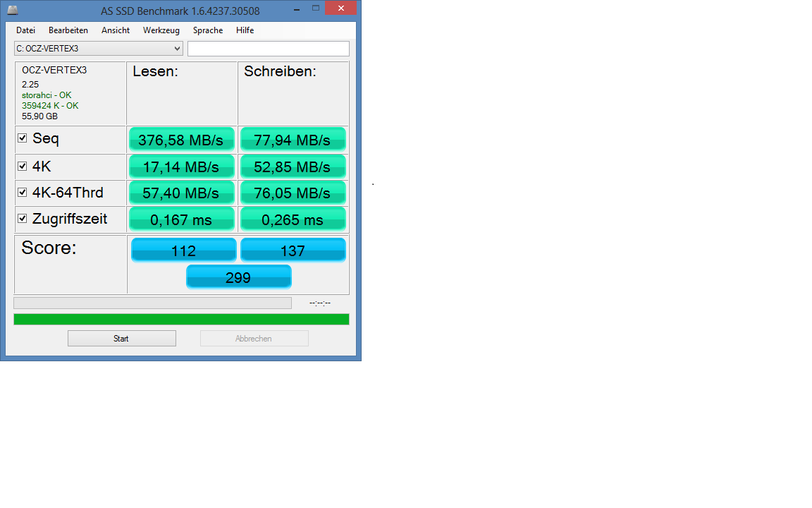Click the 55,90 GB capacity text

[x=40, y=116]
